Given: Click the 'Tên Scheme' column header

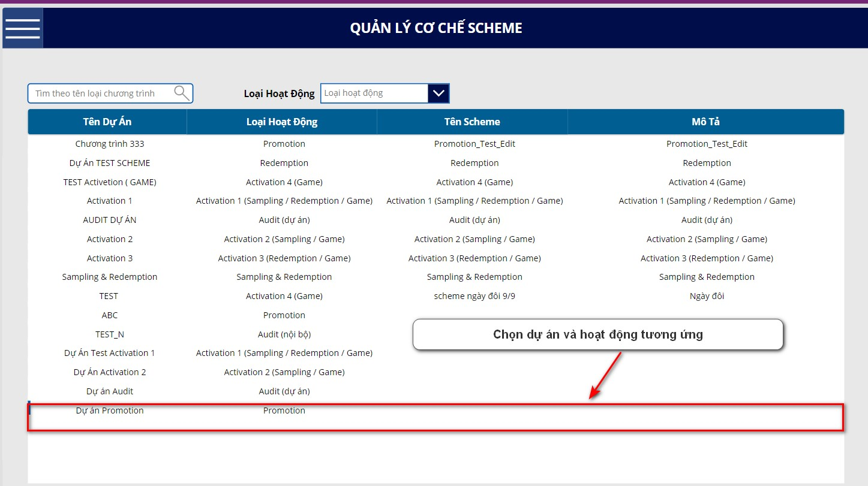Looking at the screenshot, I should [x=472, y=122].
